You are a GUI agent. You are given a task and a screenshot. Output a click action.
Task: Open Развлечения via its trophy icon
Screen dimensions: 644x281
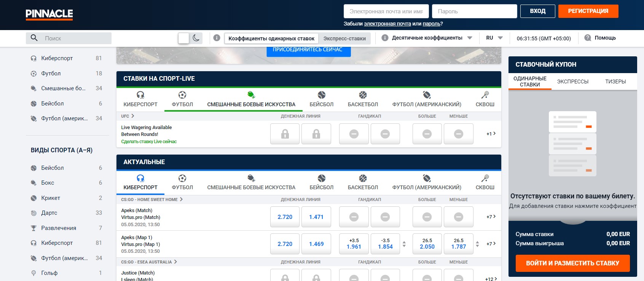tap(33, 228)
